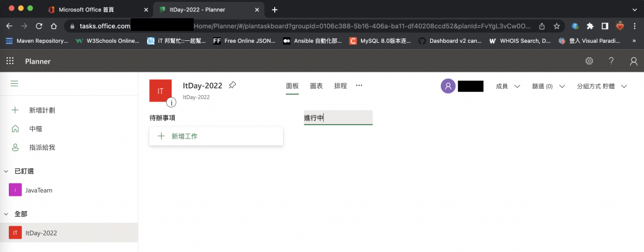The height and width of the screenshot is (252, 644).
Task: Collapse the sidebar with hamburger icon
Action: pyautogui.click(x=14, y=84)
